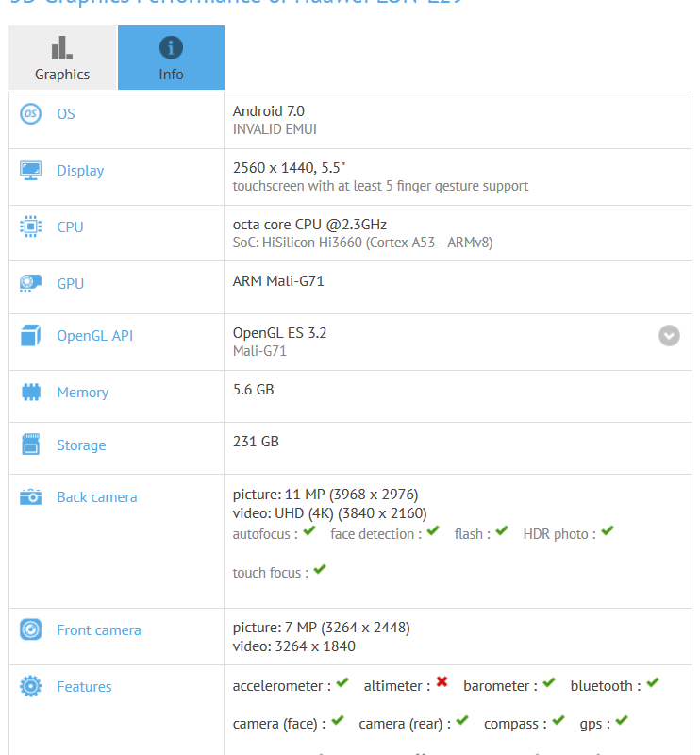Open the Info tab
700x755 pixels.
pyautogui.click(x=171, y=58)
